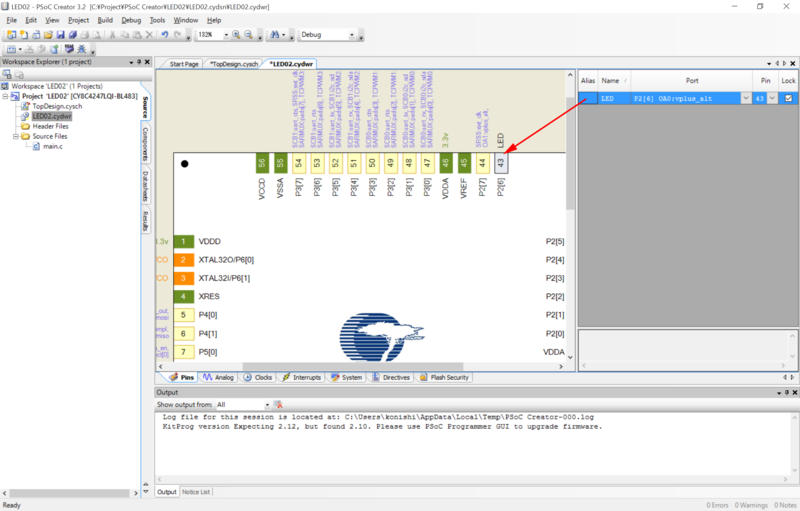Select pin 1 VDDD on the chip
This screenshot has width=800, height=511.
tap(184, 241)
